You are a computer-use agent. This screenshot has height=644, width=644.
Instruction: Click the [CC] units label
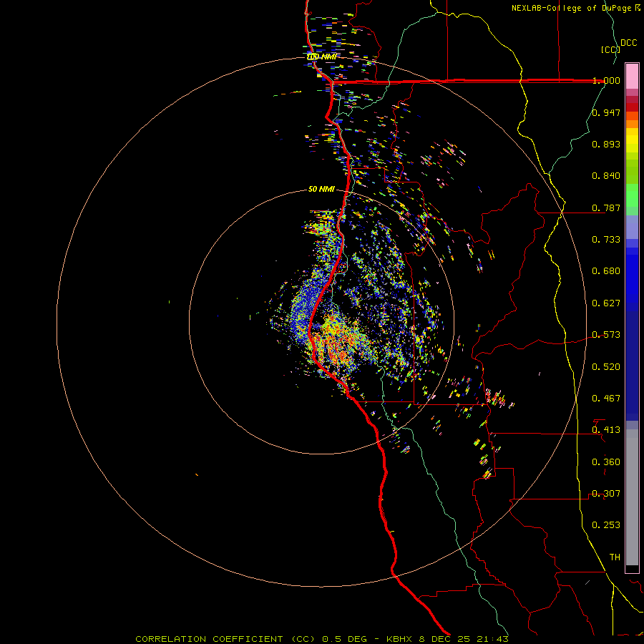[610, 49]
